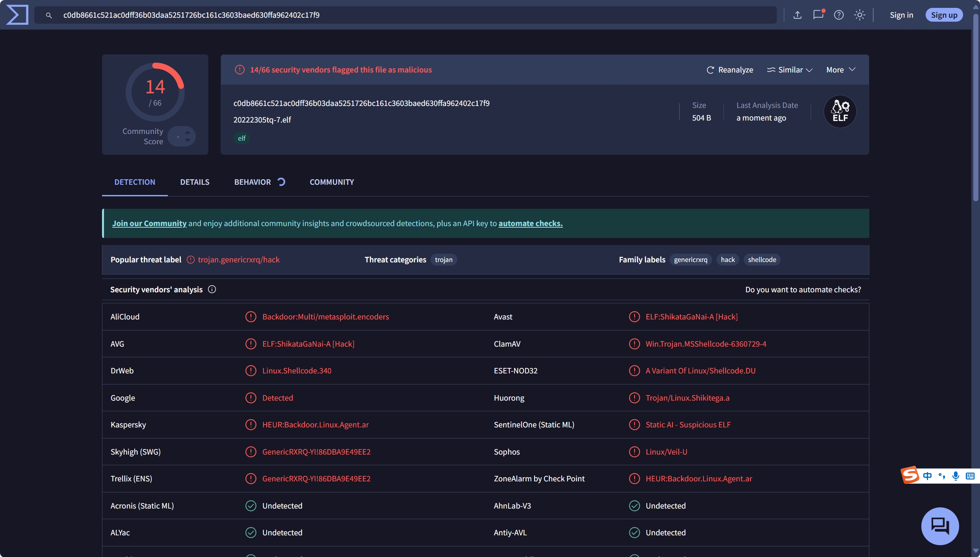The width and height of the screenshot is (980, 557).
Task: Click Linux/Veil-U detection text
Action: [666, 452]
